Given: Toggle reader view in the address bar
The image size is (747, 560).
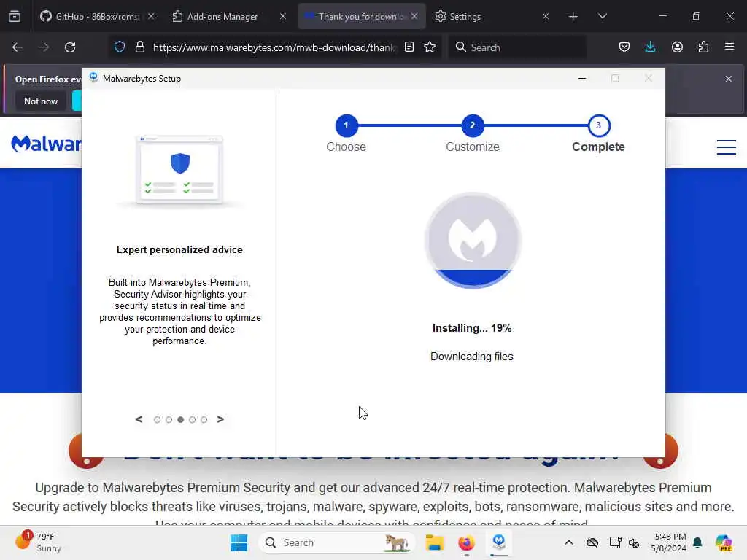Looking at the screenshot, I should [x=409, y=47].
